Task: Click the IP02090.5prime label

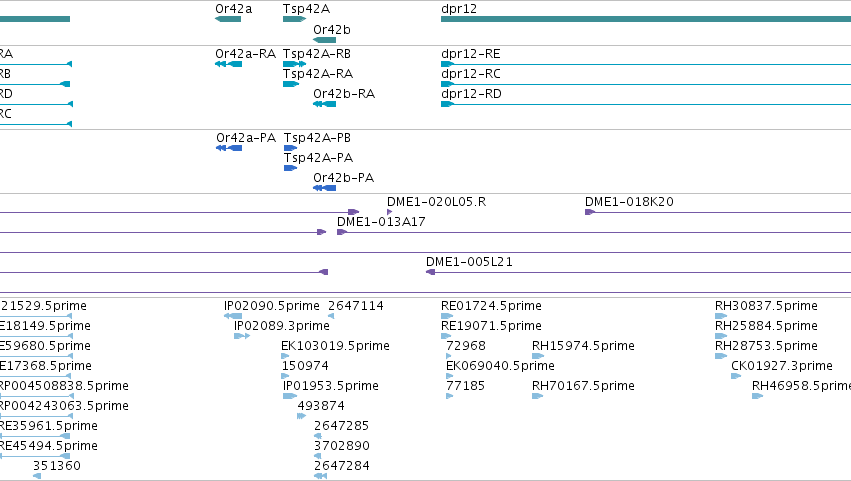Action: coord(271,306)
